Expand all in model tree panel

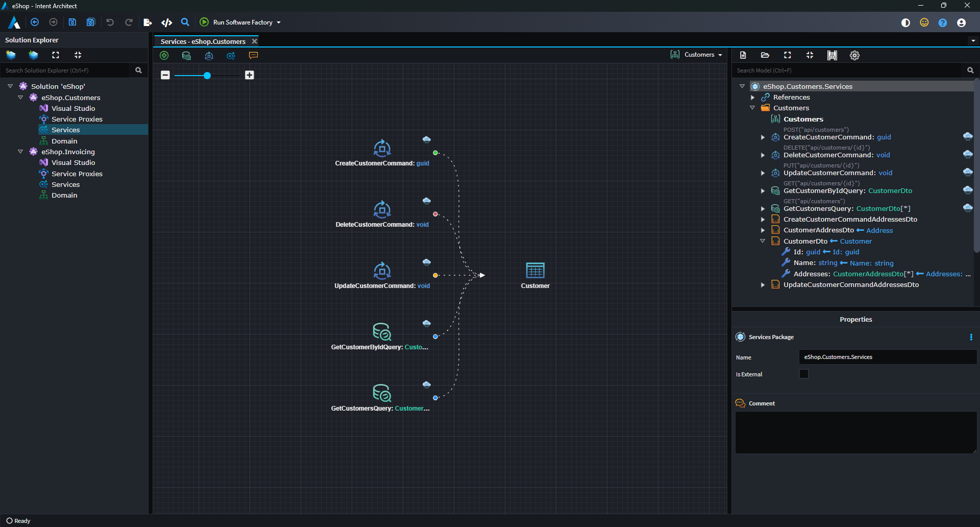click(x=788, y=55)
